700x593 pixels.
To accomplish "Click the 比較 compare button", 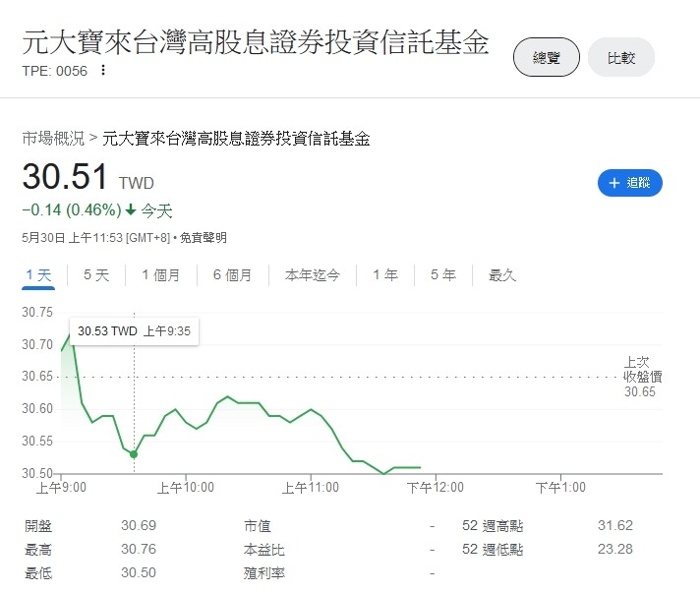I will pyautogui.click(x=621, y=57).
